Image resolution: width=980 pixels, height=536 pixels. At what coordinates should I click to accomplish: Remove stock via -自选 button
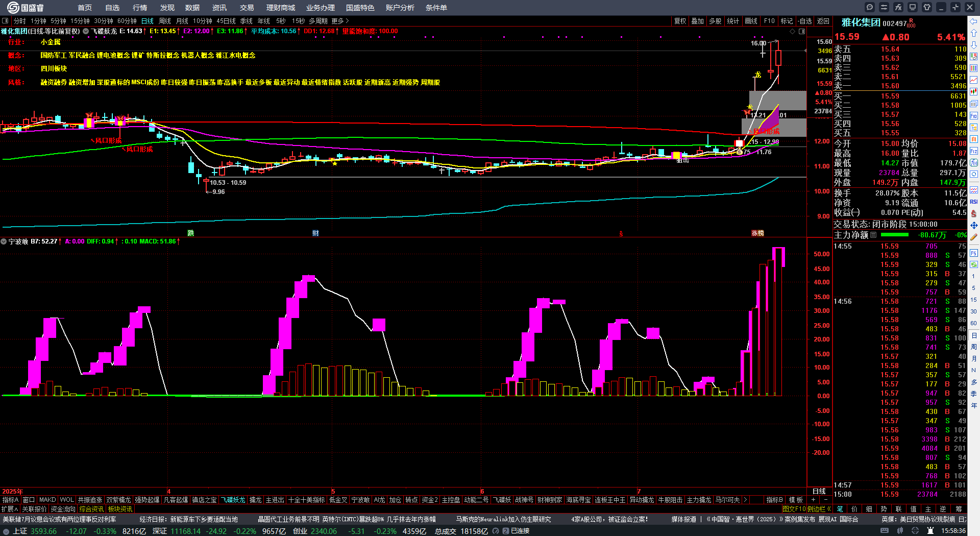click(x=805, y=21)
